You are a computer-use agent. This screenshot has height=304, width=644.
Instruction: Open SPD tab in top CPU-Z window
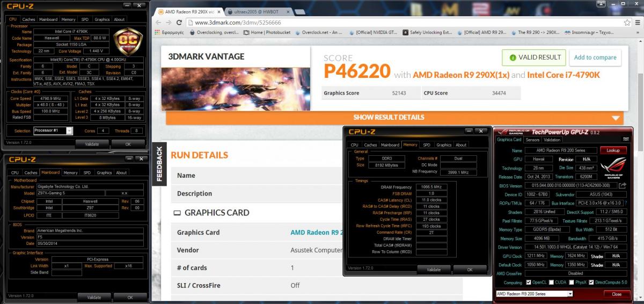(x=84, y=19)
